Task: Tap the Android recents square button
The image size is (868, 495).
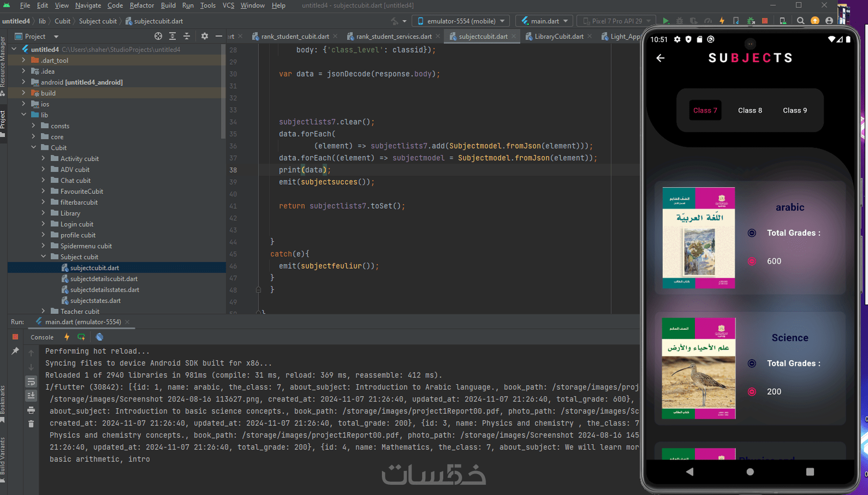Action: [x=810, y=472]
